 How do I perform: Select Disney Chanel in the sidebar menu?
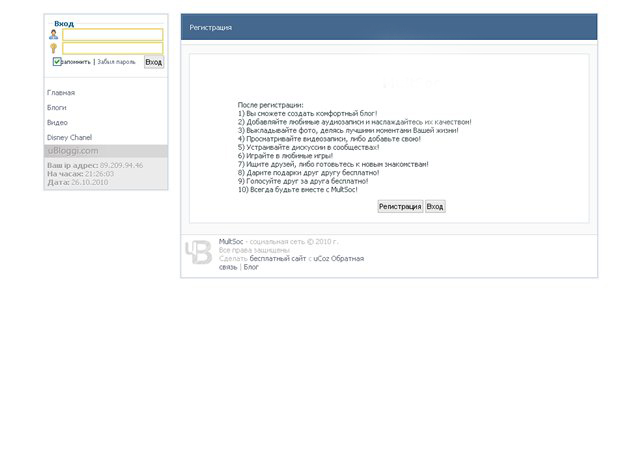[69, 137]
